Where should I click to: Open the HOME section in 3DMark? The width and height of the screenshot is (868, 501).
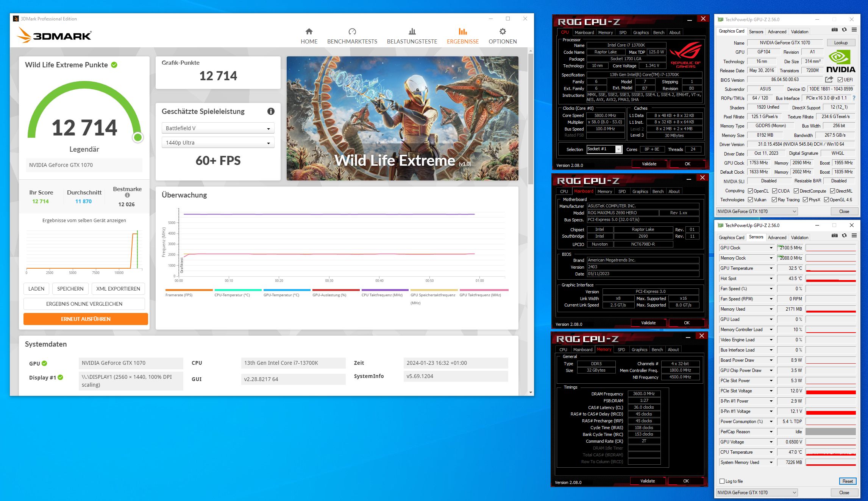309,36
